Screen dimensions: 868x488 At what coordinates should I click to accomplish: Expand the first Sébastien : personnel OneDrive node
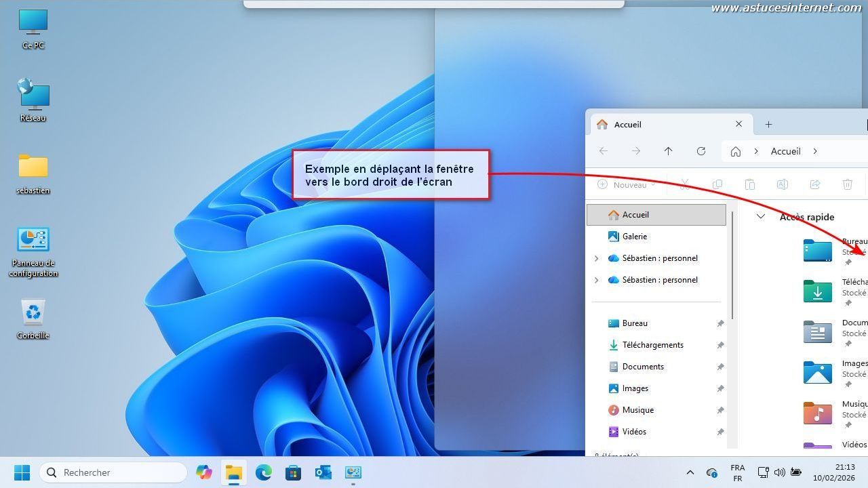pyautogui.click(x=596, y=258)
